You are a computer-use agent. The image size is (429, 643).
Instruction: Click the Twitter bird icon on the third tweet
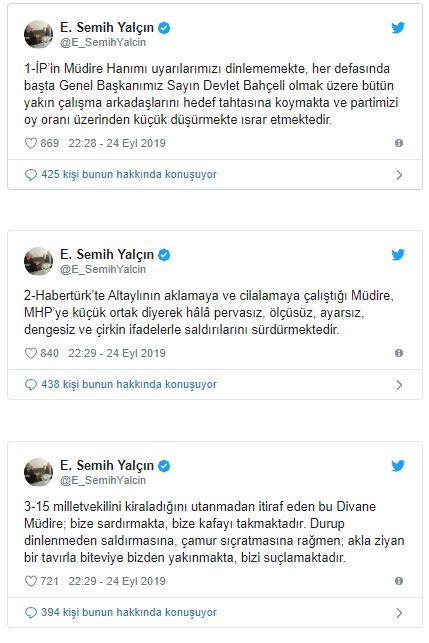[x=398, y=465]
